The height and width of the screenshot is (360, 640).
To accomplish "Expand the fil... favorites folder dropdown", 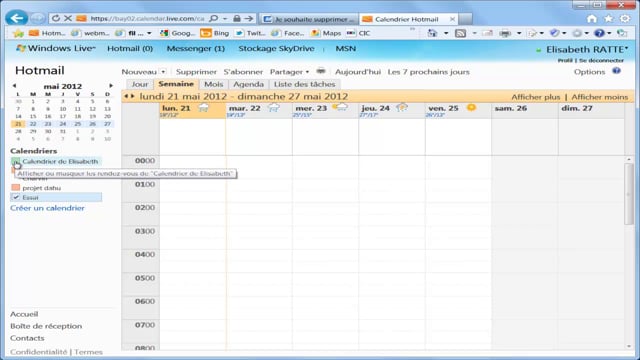I will click(x=149, y=33).
